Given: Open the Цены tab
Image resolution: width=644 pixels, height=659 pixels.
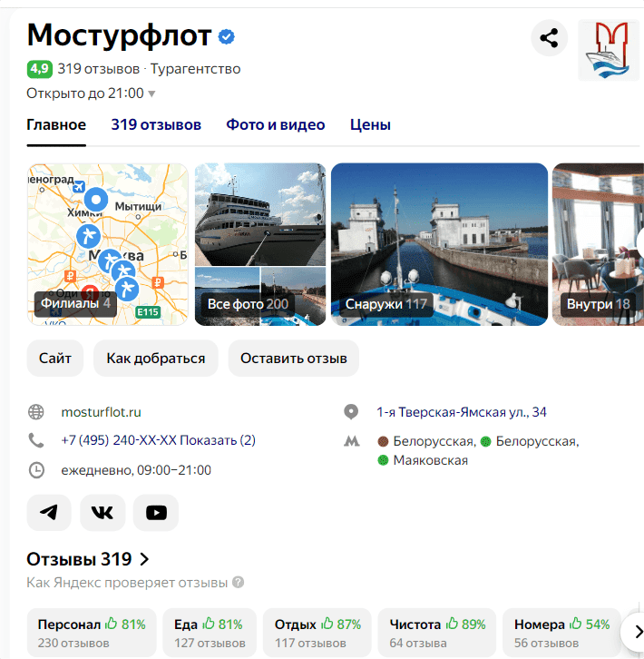Looking at the screenshot, I should (x=370, y=125).
